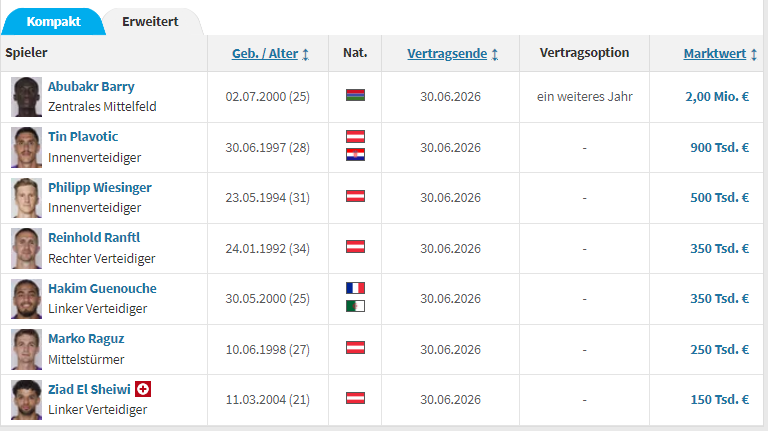
Task: Open Marko Raguz's player profile link
Action: tap(86, 338)
